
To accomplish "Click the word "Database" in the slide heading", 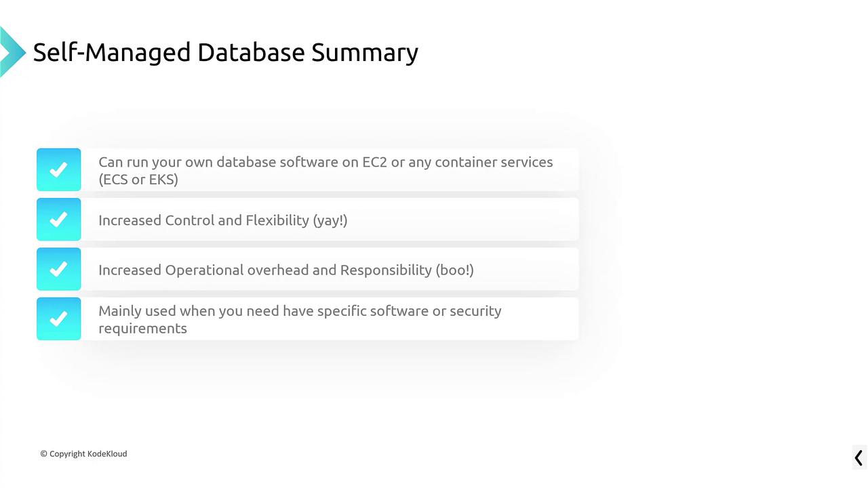I will pyautogui.click(x=251, y=52).
